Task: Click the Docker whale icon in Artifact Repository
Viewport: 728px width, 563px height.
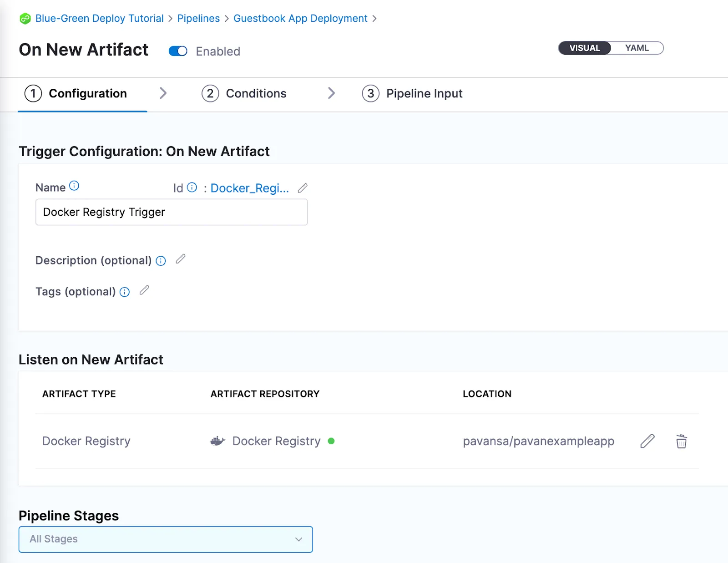Action: point(217,441)
